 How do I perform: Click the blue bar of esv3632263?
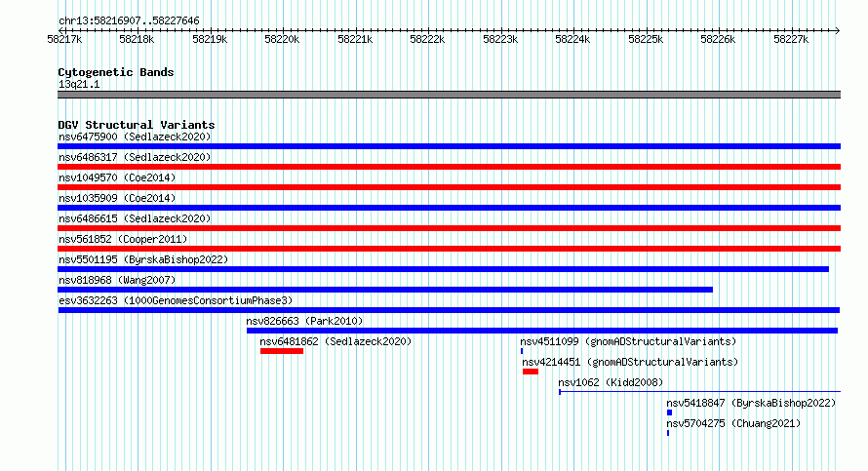pos(449,310)
